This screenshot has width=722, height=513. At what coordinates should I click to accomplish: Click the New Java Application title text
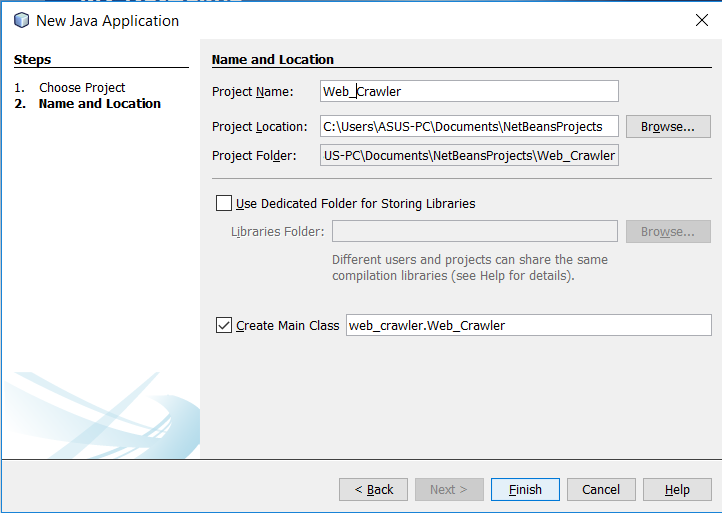click(108, 21)
